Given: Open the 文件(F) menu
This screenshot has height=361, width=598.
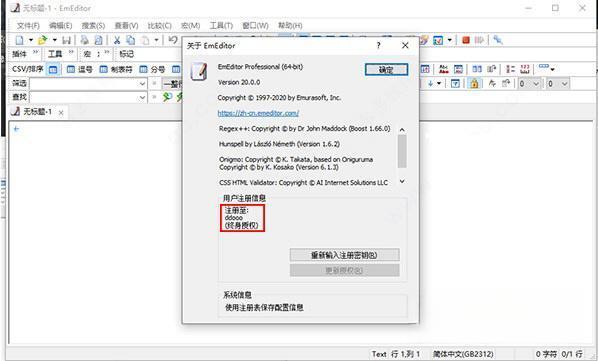Looking at the screenshot, I should (28, 26).
